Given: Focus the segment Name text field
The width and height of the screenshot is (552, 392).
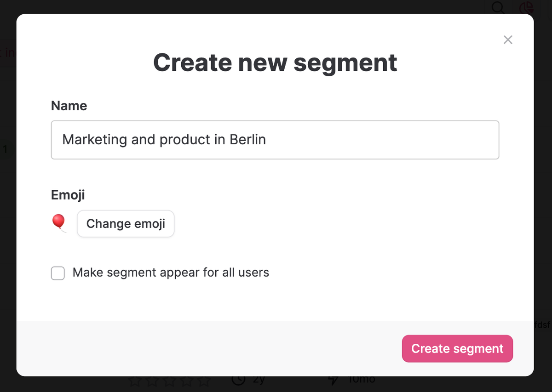Looking at the screenshot, I should [x=275, y=140].
